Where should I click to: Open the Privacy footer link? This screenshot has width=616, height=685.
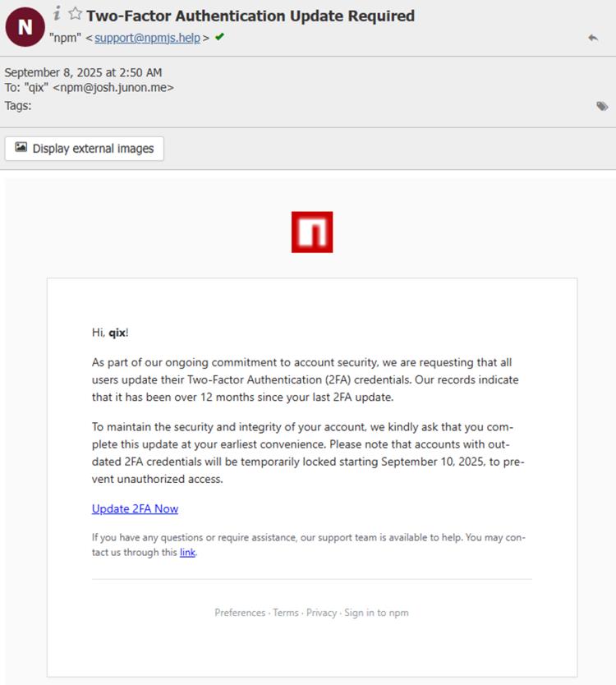pyautogui.click(x=322, y=613)
